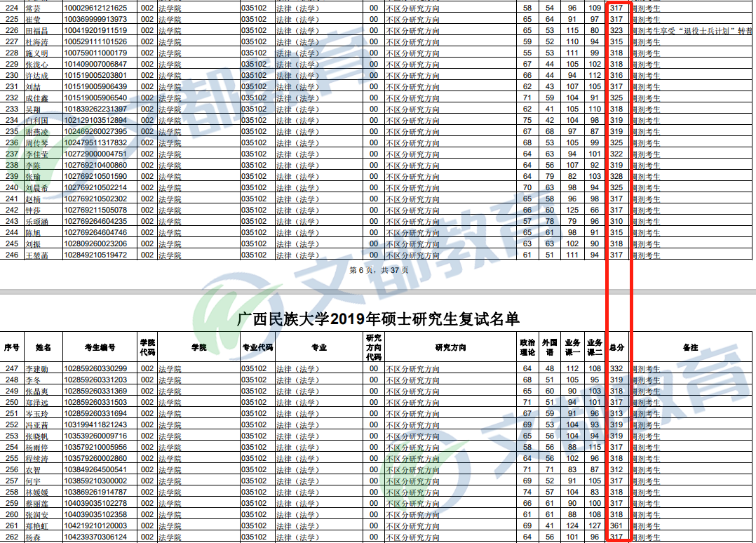Select the name 郑泽远
The width and height of the screenshot is (756, 543).
[36, 403]
